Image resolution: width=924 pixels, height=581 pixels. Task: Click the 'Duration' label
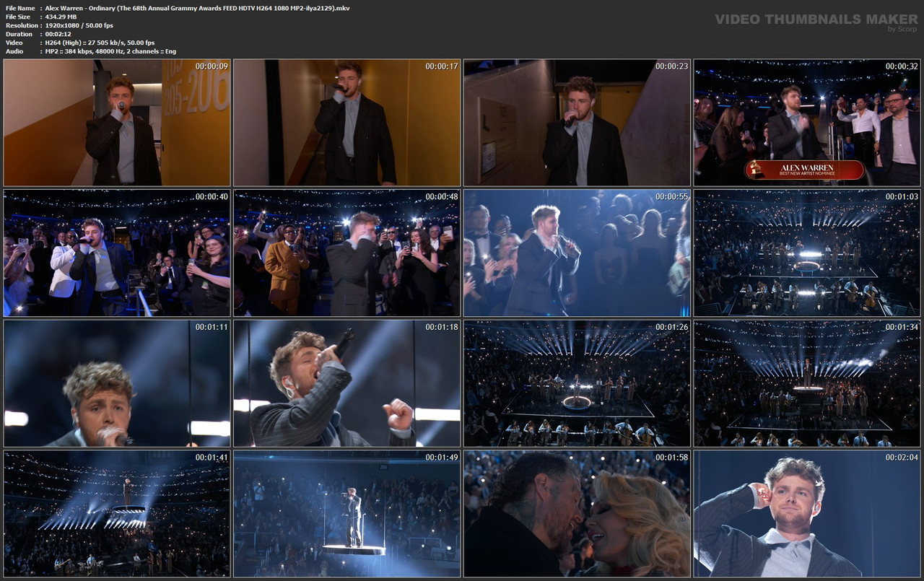click(x=19, y=34)
